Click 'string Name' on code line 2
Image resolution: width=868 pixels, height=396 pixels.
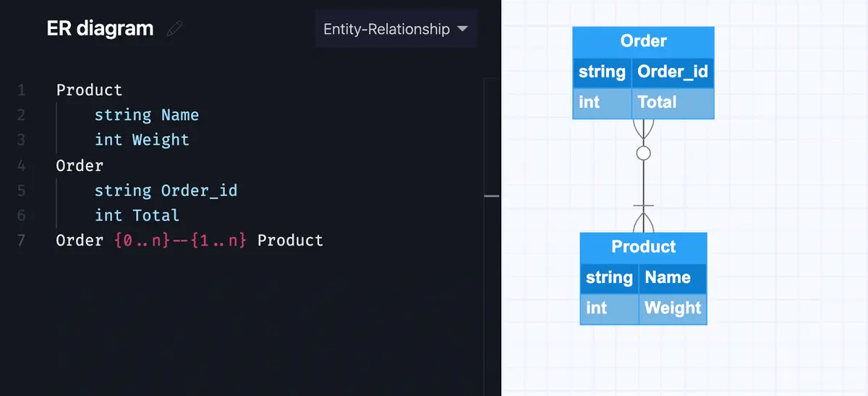coord(147,115)
